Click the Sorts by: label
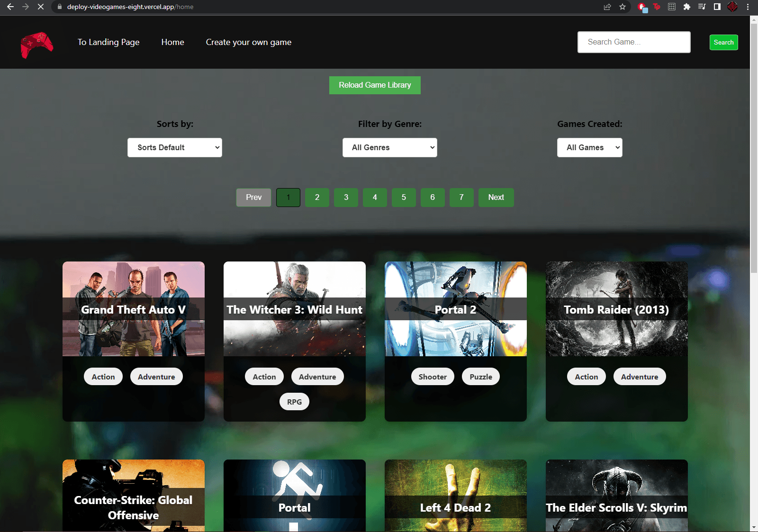The image size is (758, 532). 175,124
